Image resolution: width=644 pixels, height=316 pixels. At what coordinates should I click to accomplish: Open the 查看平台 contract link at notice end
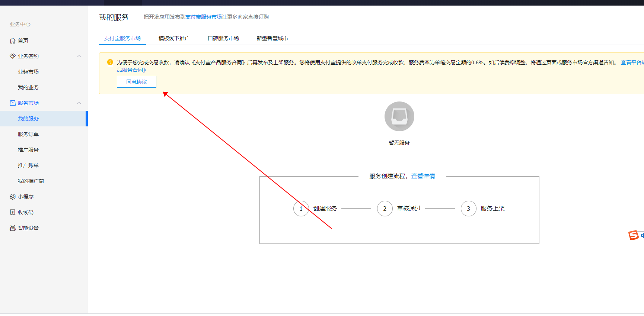632,62
